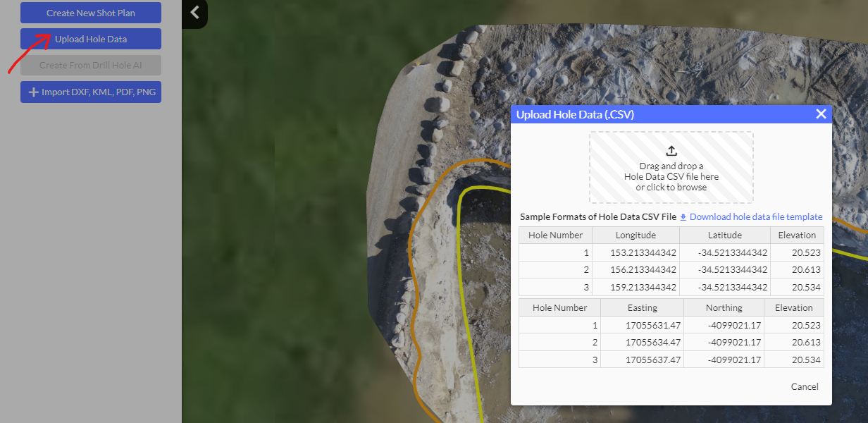This screenshot has height=423, width=868.
Task: Collapse the sidebar with the left chevron
Action: coord(195,13)
